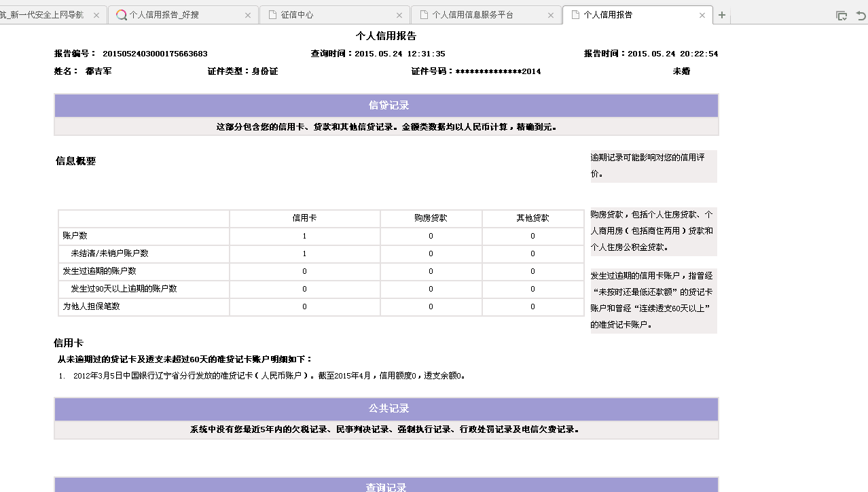Close the 安全上网导航 tab

tap(96, 15)
